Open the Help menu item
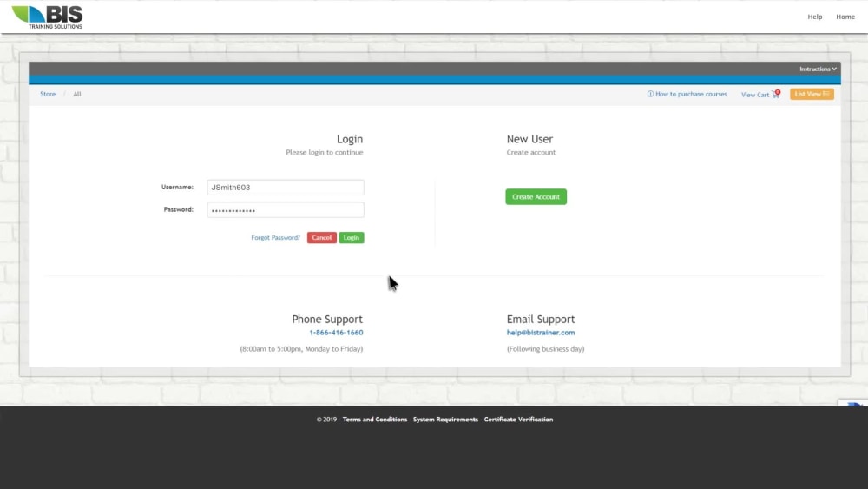Screen dimensions: 868x489 [x=814, y=17]
